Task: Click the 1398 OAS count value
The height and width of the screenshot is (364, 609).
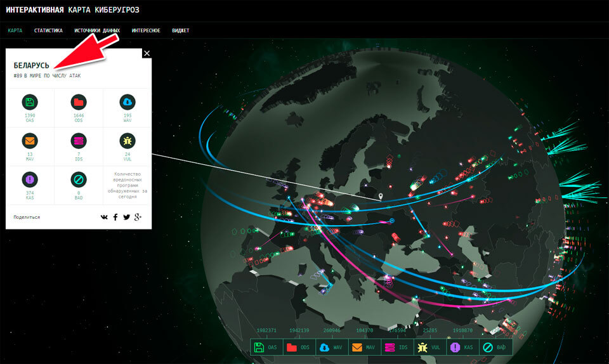Action: (x=30, y=115)
